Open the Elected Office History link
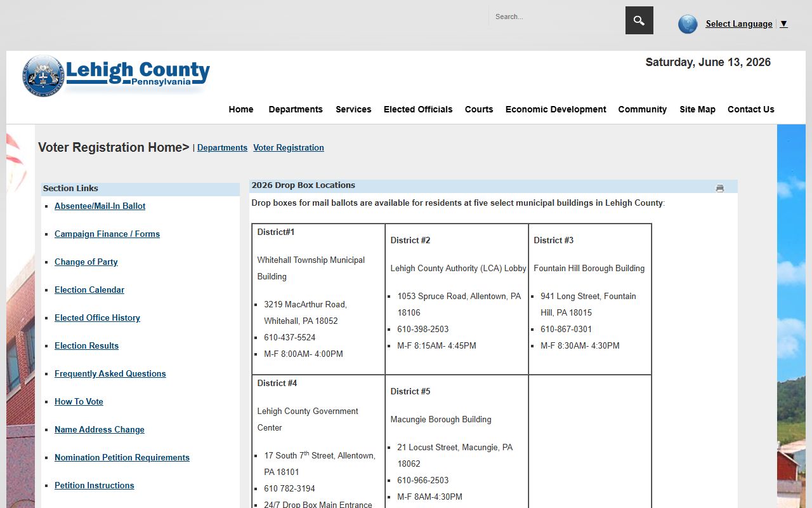 click(97, 317)
